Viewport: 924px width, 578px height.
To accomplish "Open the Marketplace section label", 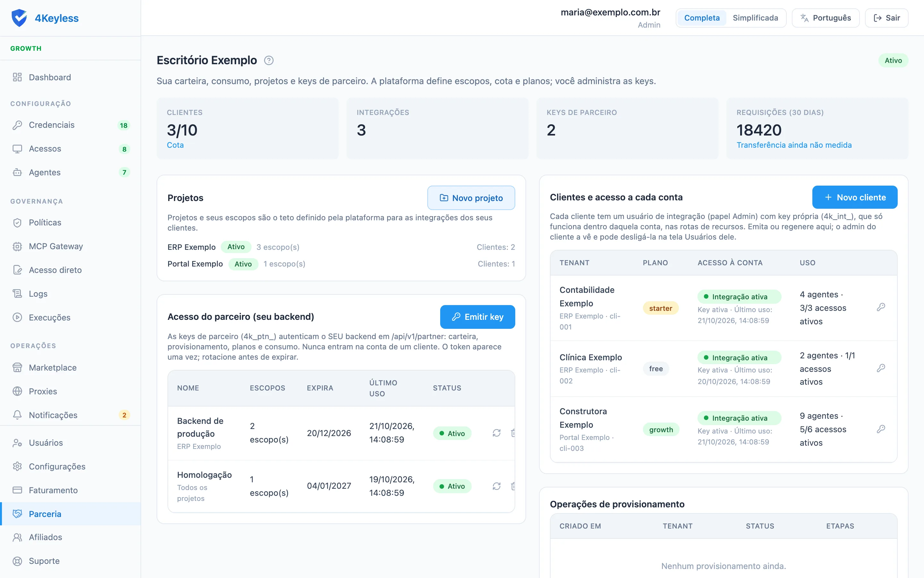I will click(53, 367).
